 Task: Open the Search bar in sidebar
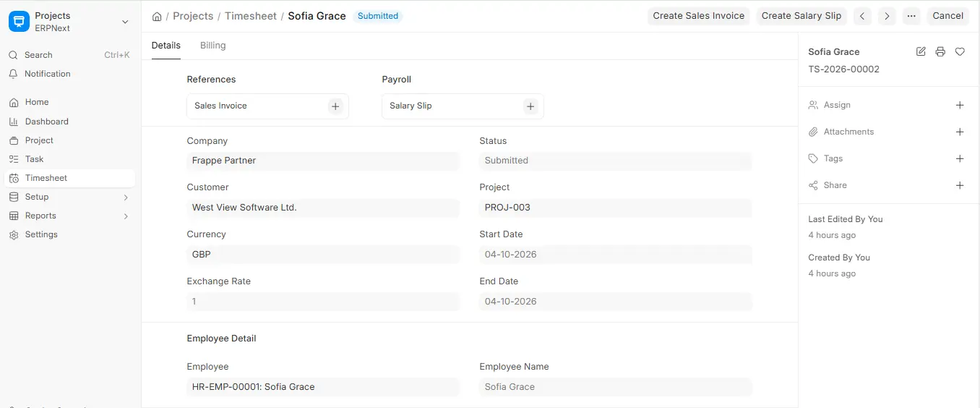(70, 55)
